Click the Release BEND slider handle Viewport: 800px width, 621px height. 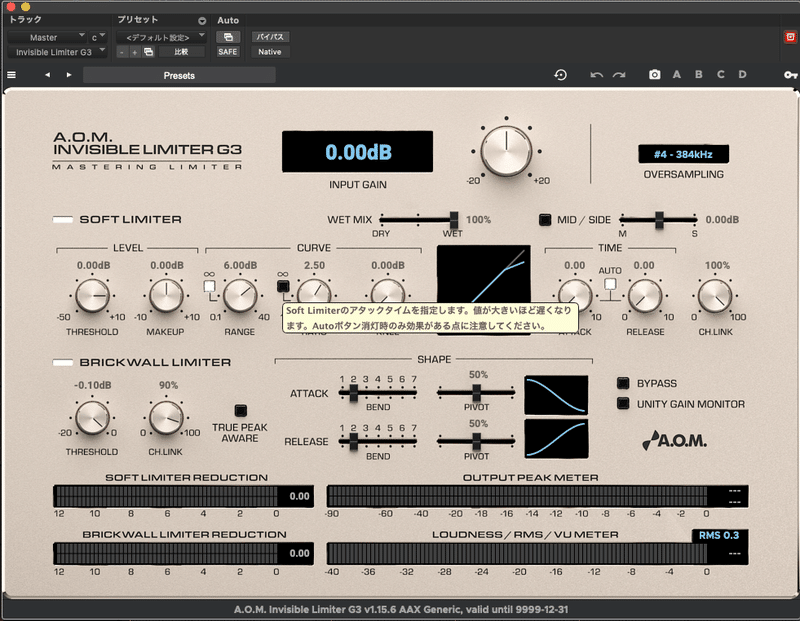353,441
